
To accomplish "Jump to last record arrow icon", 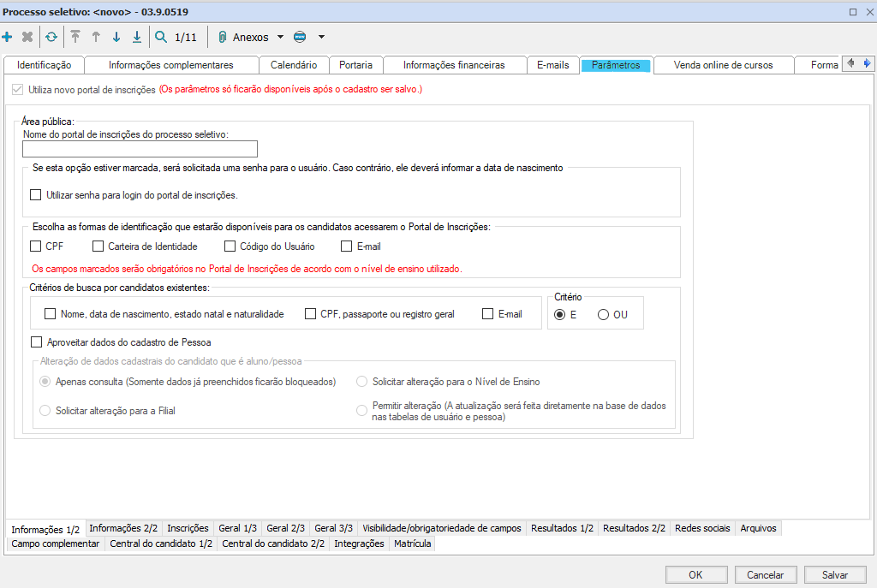I will click(x=137, y=37).
